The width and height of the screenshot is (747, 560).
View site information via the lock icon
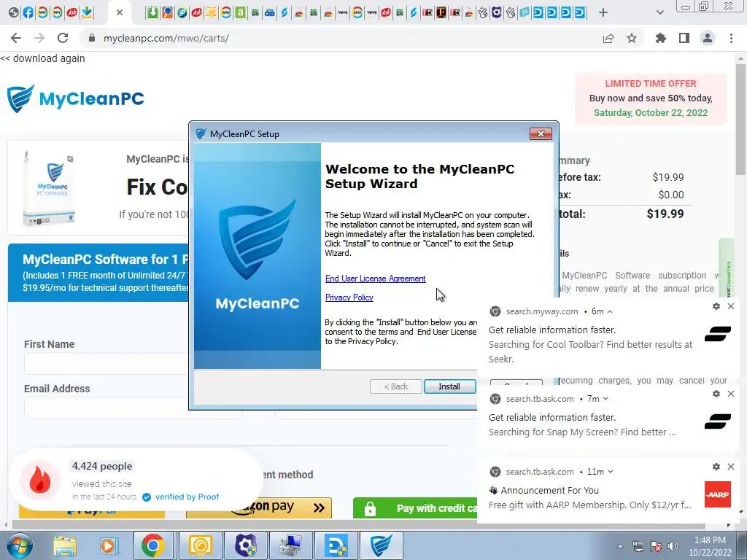coord(92,38)
